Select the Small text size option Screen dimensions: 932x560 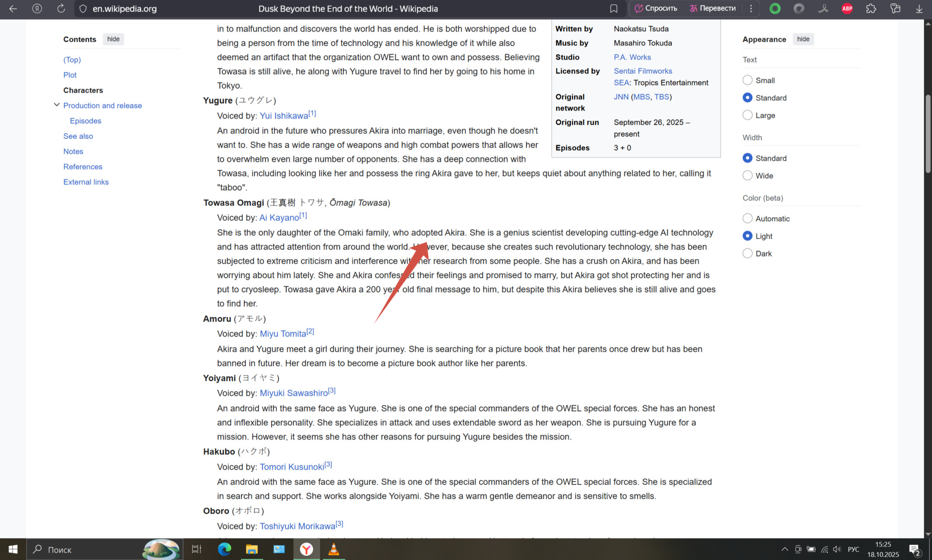point(748,80)
